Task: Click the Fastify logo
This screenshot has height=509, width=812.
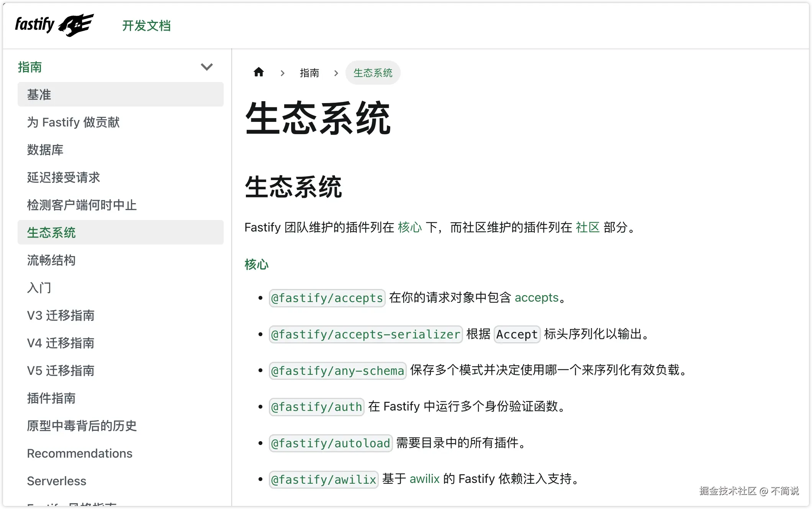Action: coord(54,25)
